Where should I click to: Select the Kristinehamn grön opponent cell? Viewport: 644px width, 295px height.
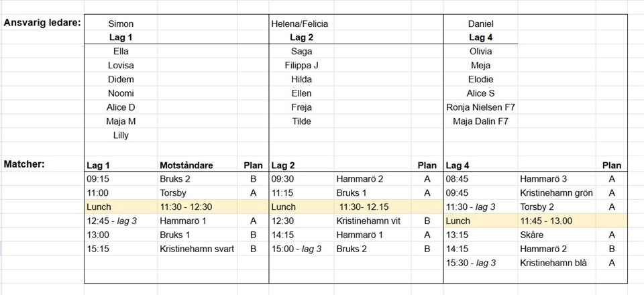[555, 193]
